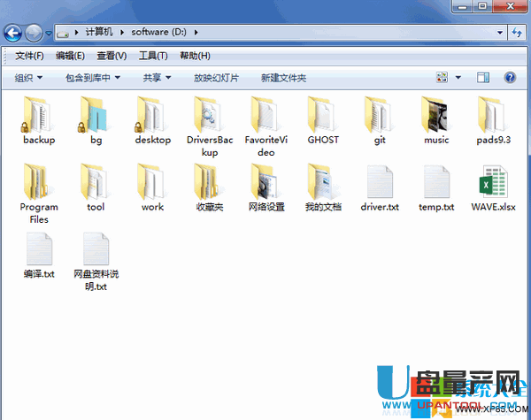Open the 查看(V) menu
The width and height of the screenshot is (531, 420).
click(x=112, y=56)
